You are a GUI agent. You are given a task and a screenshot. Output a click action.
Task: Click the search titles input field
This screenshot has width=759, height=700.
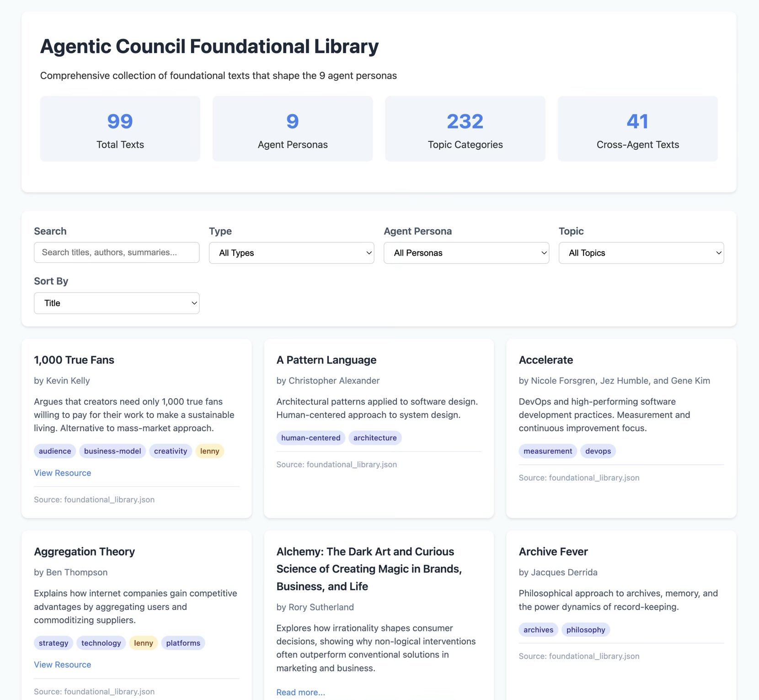[117, 252]
